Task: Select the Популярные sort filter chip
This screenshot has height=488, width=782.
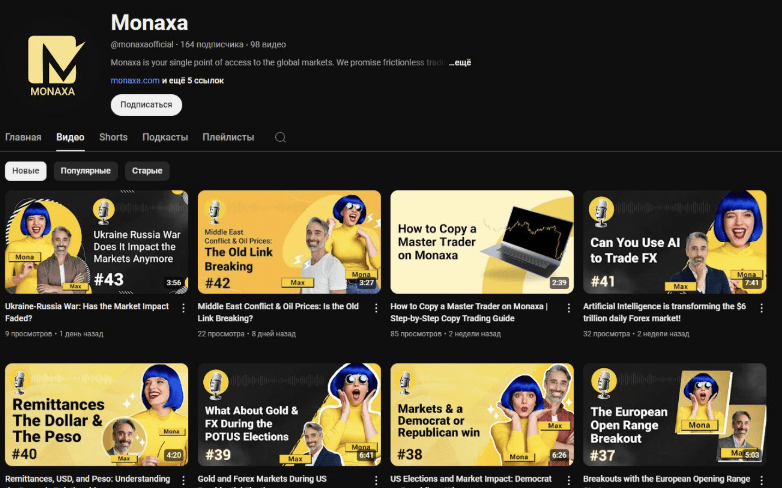Action: click(86, 171)
